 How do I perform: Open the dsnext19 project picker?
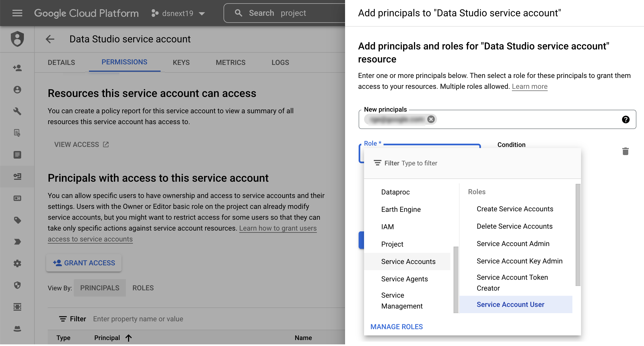pyautogui.click(x=178, y=13)
